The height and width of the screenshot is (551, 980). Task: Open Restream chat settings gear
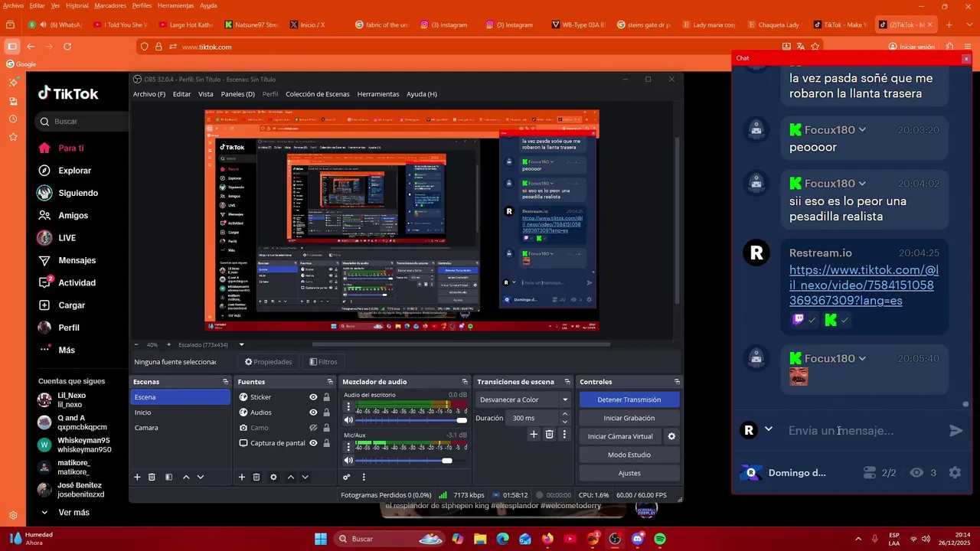click(955, 473)
